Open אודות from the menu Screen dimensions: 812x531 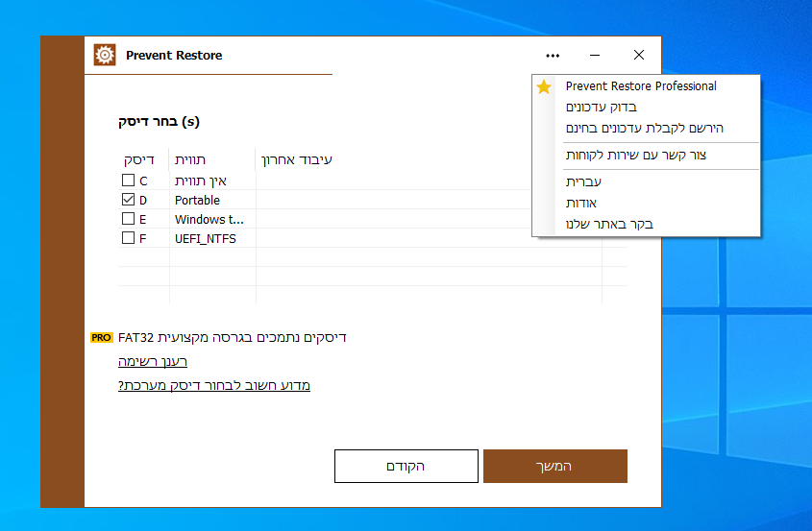(x=647, y=204)
